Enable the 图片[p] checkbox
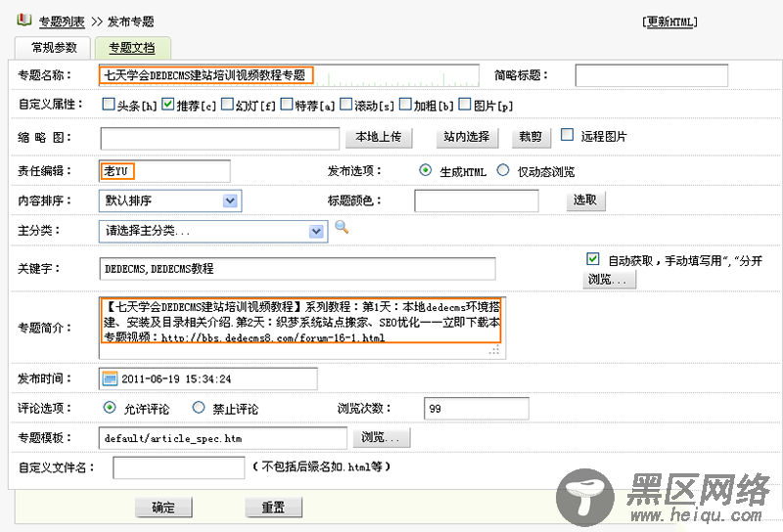The height and width of the screenshot is (532, 783). click(465, 104)
